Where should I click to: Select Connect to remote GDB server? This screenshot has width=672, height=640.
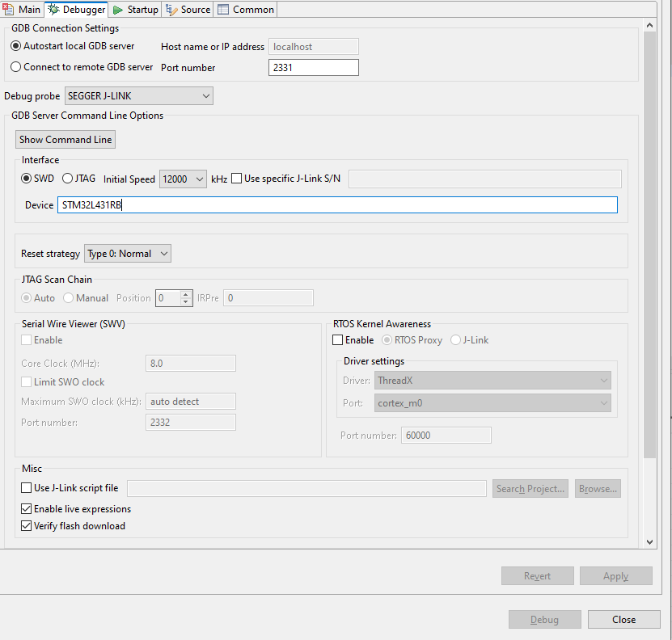(15, 66)
